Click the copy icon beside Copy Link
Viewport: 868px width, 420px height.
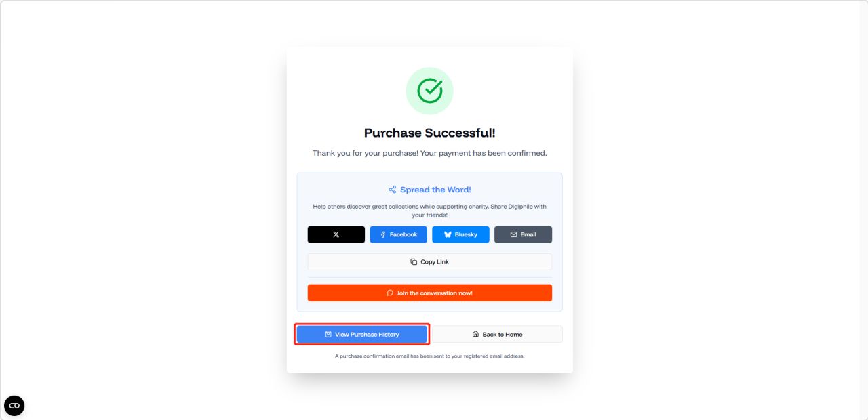click(x=414, y=262)
